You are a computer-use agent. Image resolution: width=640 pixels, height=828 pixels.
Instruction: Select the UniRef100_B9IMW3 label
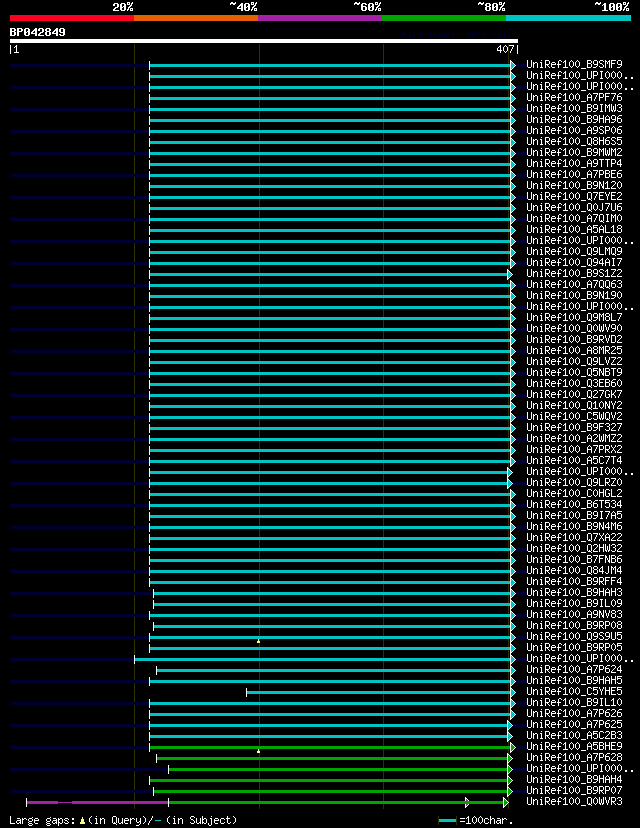574,109
